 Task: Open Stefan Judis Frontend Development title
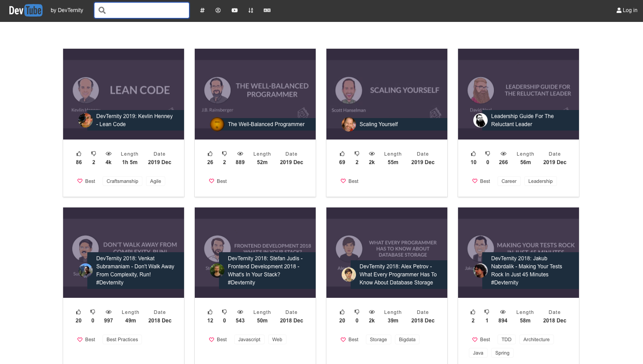[266, 271]
